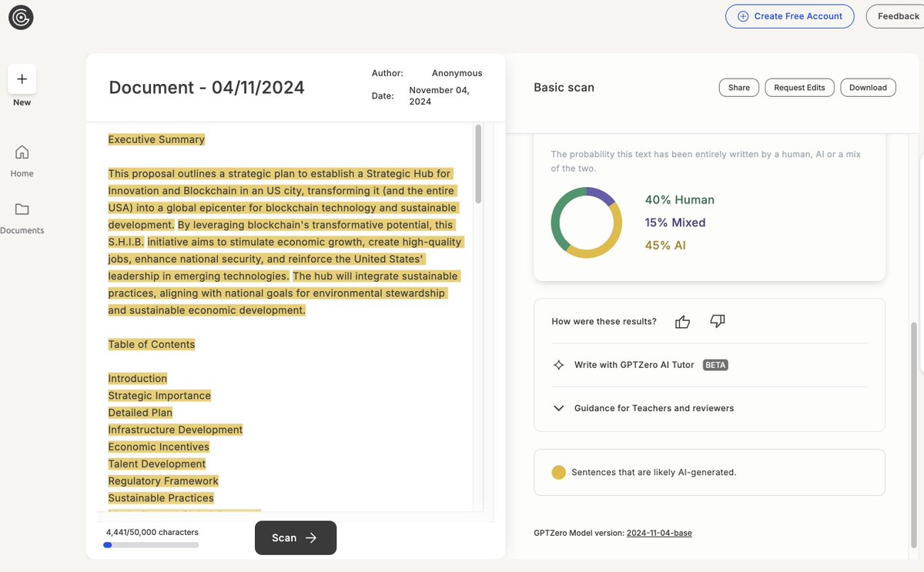Click the Talent Development line
924x572 pixels.
[x=157, y=463]
